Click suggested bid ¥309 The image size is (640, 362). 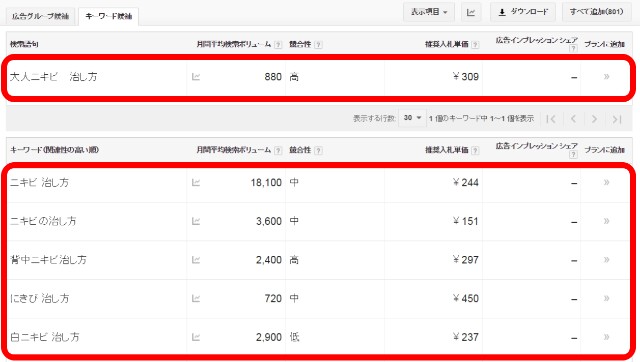point(466,77)
